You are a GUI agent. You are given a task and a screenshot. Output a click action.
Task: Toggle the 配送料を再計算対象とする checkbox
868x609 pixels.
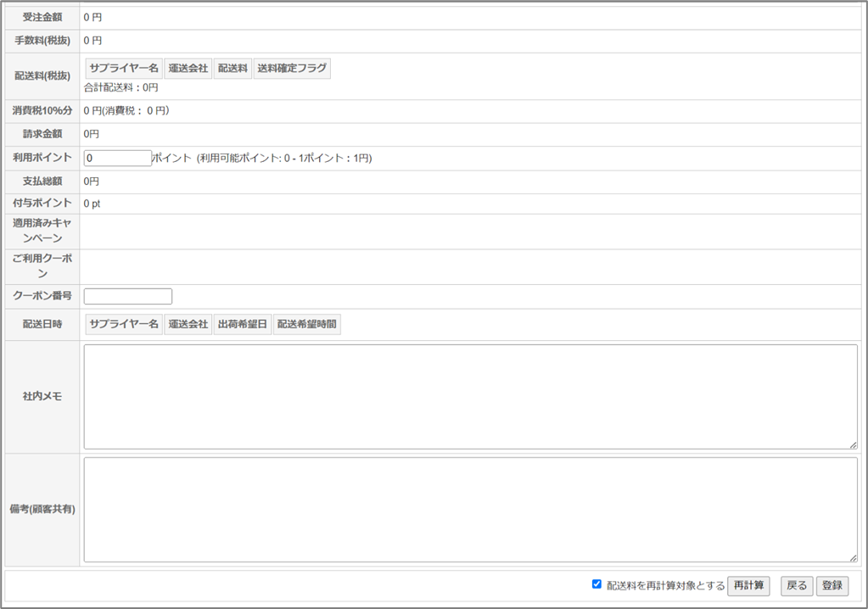click(x=597, y=584)
